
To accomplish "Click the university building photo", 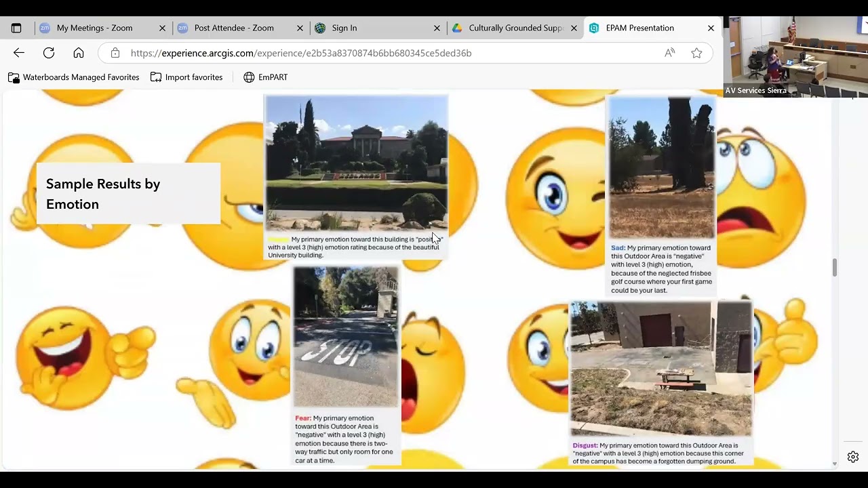I will (357, 163).
